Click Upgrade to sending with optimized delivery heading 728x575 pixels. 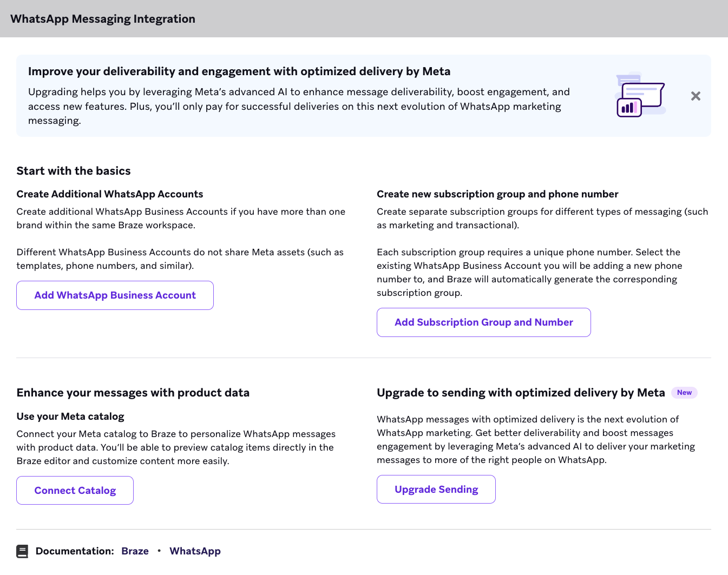point(520,393)
